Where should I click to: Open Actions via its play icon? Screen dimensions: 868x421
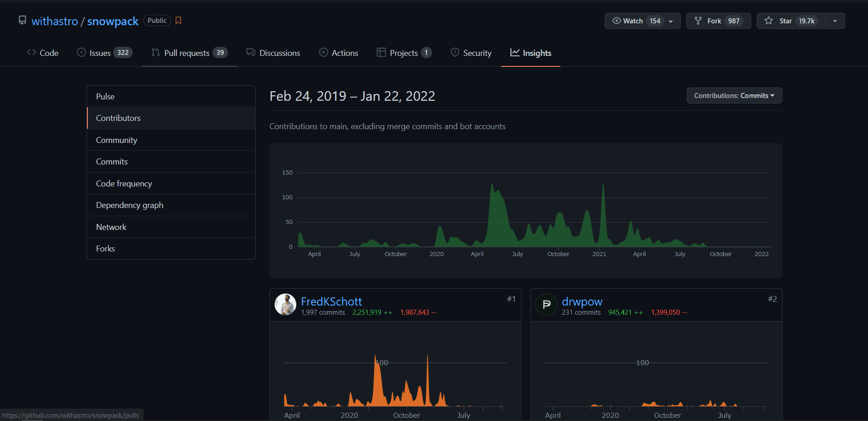coord(324,53)
